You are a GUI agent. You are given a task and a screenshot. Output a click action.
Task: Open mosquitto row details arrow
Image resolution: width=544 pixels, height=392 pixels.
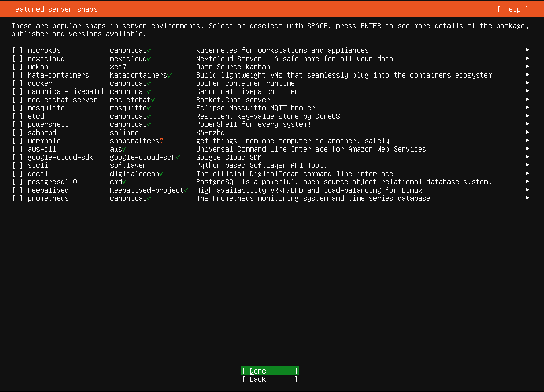tap(527, 107)
